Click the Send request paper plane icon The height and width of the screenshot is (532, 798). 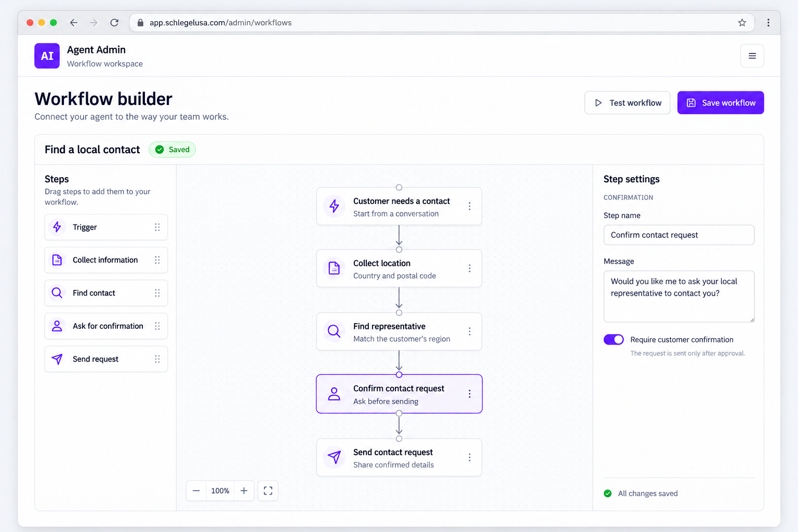pos(57,359)
